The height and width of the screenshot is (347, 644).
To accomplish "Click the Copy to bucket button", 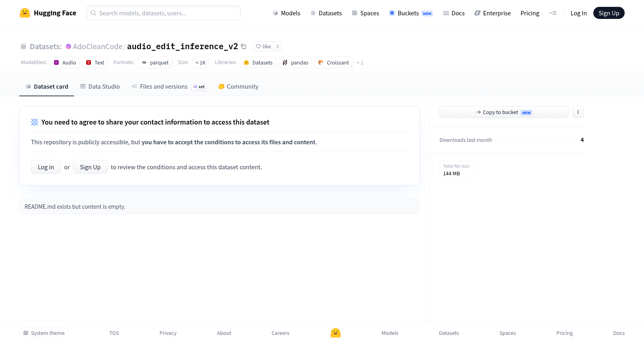I will pyautogui.click(x=504, y=112).
